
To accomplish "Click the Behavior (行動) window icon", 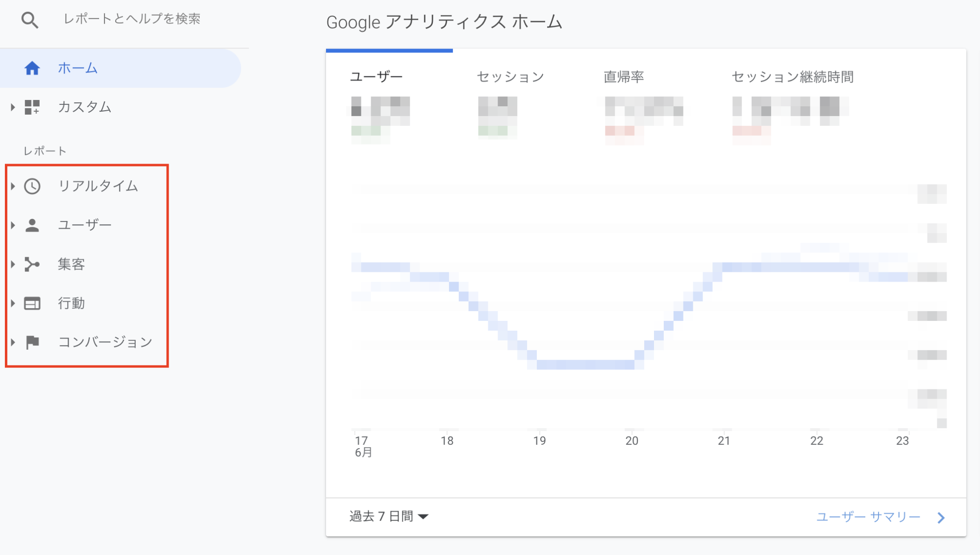I will [x=32, y=303].
